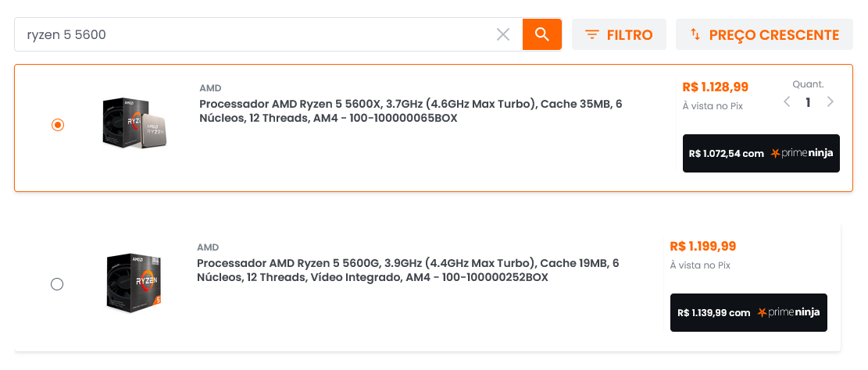
Task: Click the R$ 1.139,99 Prime Ninja offer
Action: coord(748,312)
